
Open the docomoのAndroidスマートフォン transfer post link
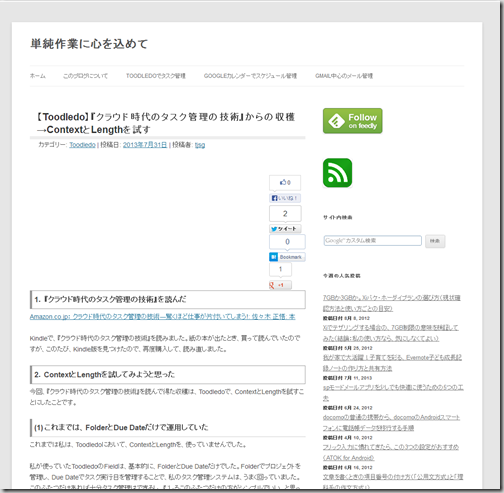391,422
